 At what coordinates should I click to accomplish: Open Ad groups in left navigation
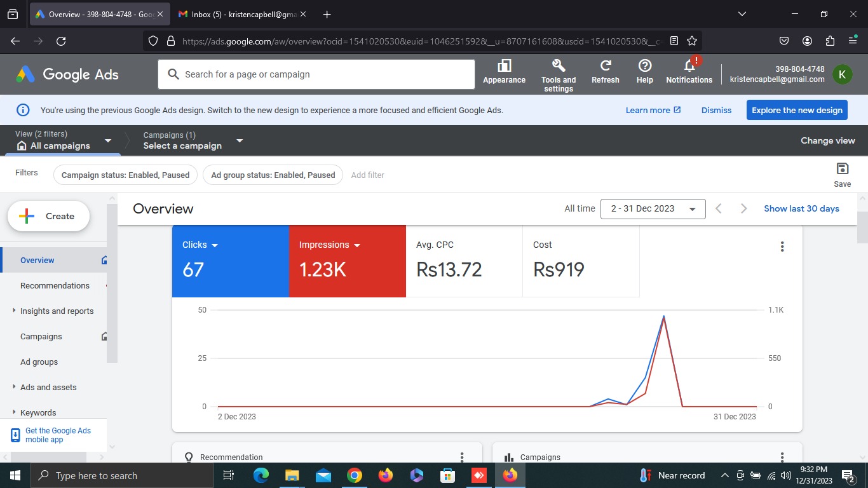click(39, 362)
